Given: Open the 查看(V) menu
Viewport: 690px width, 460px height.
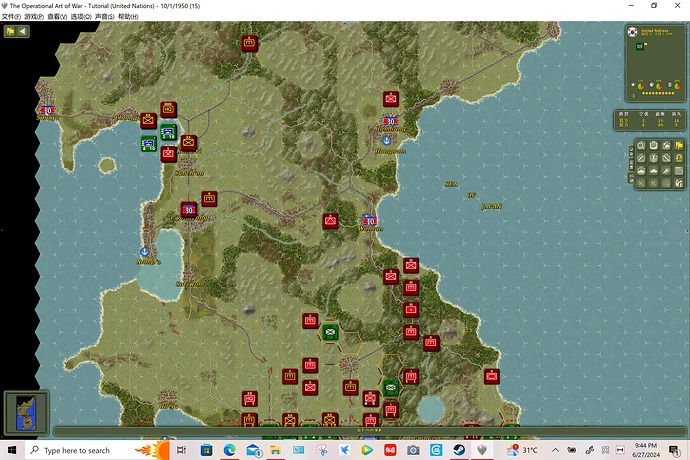Looking at the screenshot, I should 57,17.
